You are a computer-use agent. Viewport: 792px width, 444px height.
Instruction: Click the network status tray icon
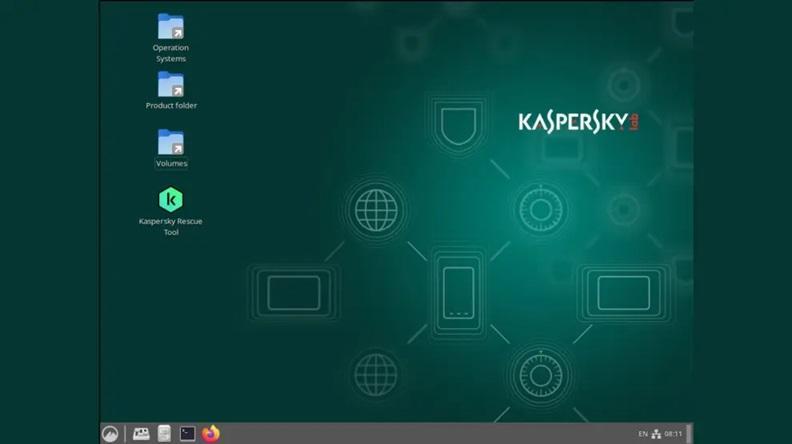click(x=657, y=434)
